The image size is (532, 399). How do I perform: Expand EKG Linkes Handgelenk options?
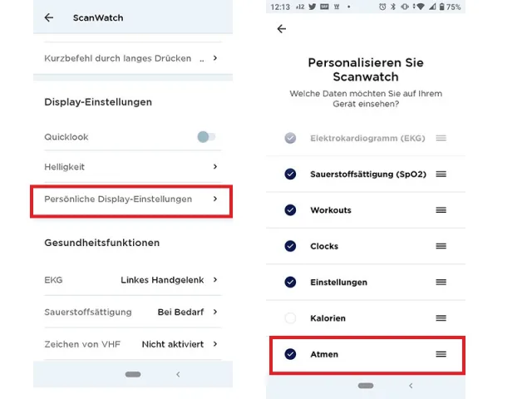point(215,280)
